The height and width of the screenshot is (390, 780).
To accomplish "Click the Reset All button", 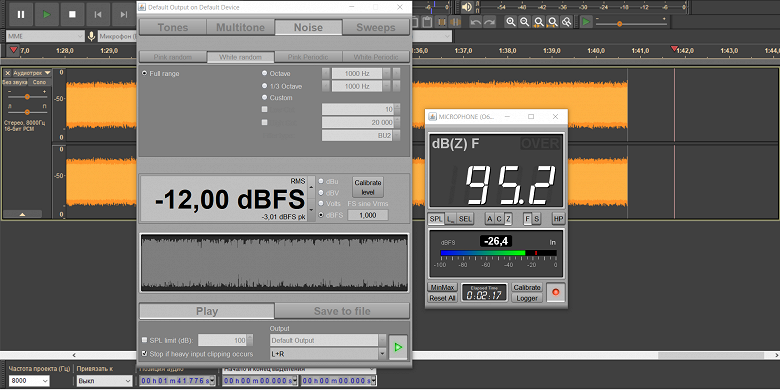I will pyautogui.click(x=442, y=298).
